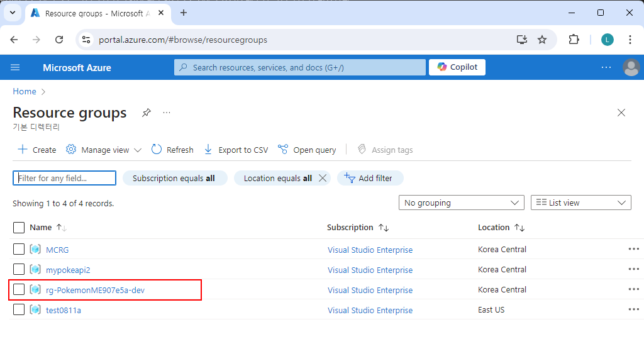Open Visual Studio Enterprise link in MCRG row
The height and width of the screenshot is (344, 644).
370,250
